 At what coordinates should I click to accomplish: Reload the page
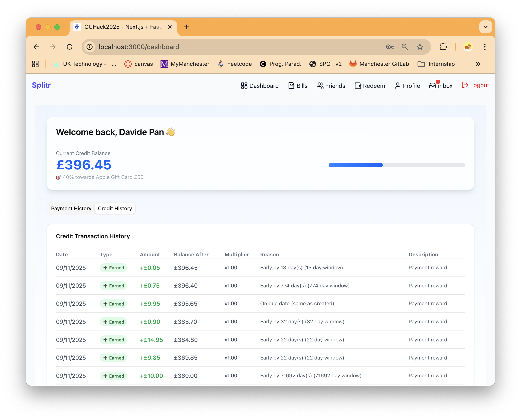coord(70,47)
